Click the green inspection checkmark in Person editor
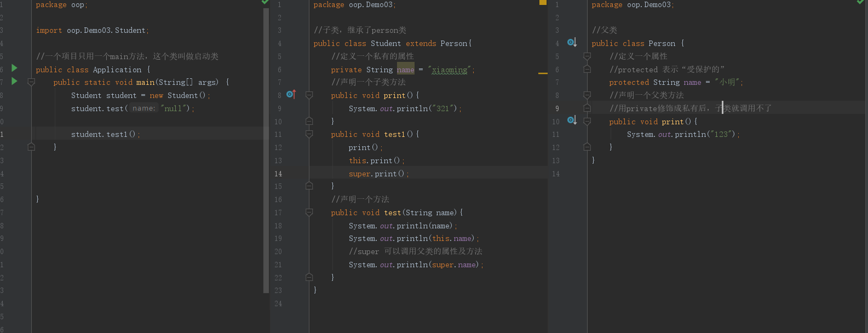Image resolution: width=868 pixels, height=333 pixels. [860, 2]
